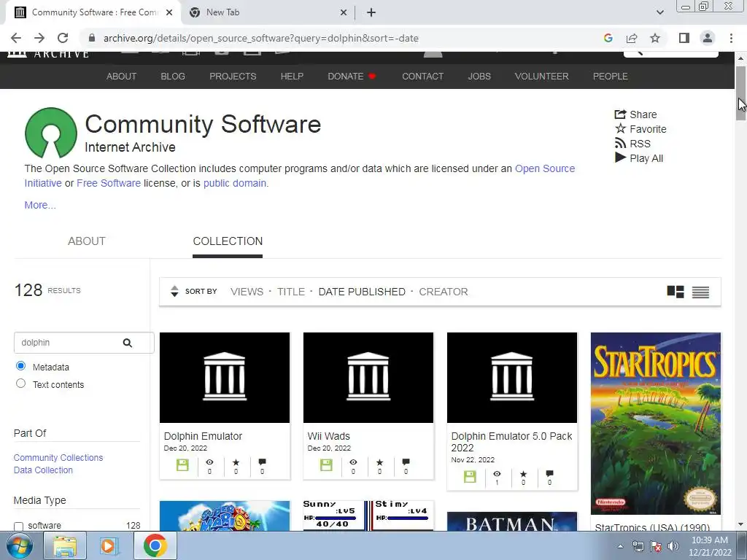Sort results by CREATOR

(444, 292)
